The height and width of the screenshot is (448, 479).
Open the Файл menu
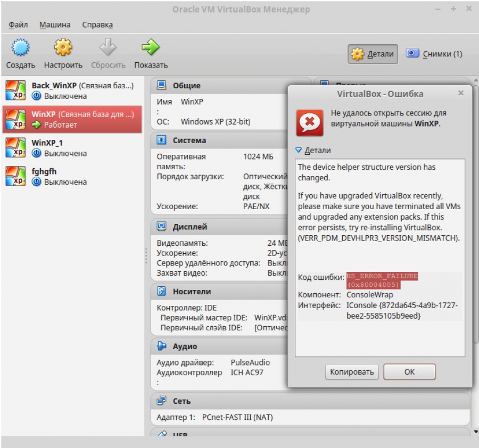[x=18, y=24]
